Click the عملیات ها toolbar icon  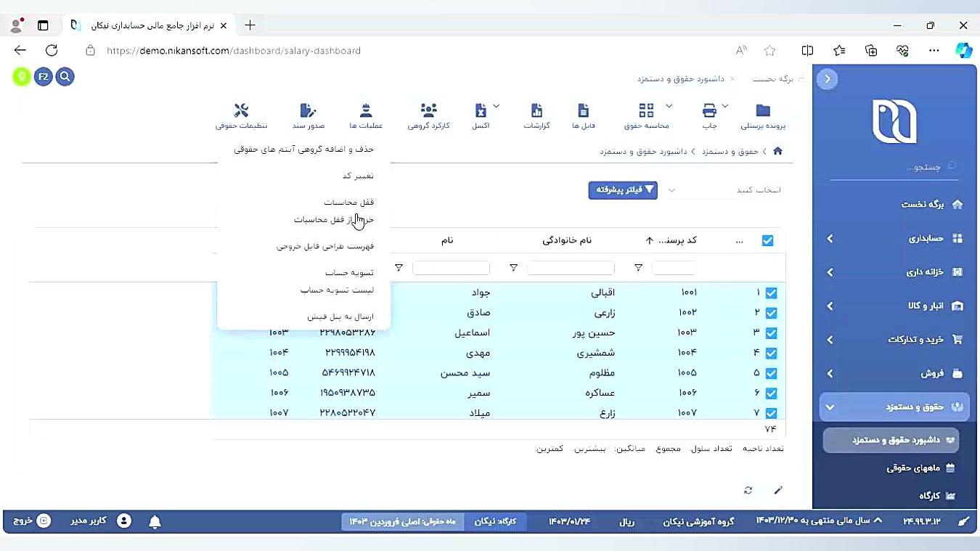[x=366, y=110]
